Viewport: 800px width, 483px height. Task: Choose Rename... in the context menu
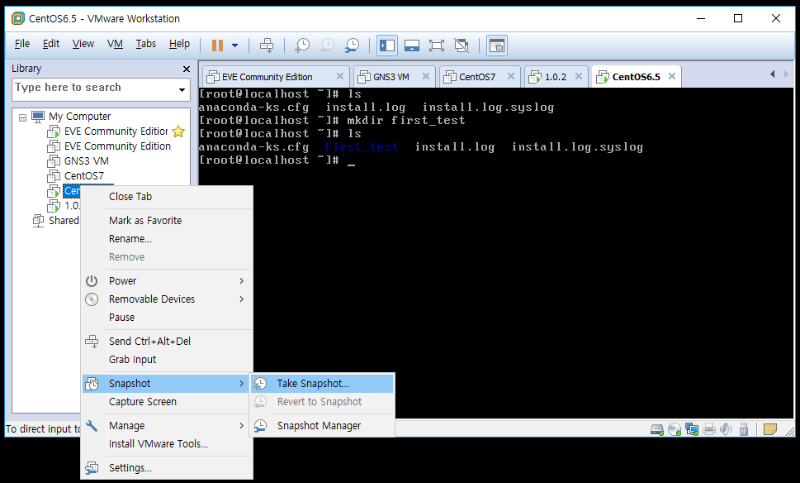pyautogui.click(x=167, y=239)
